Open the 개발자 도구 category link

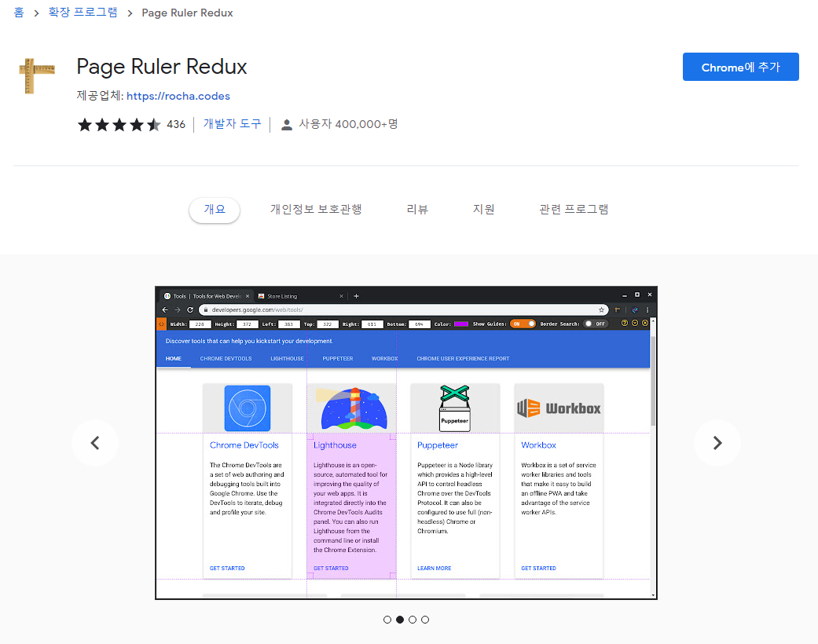pos(232,124)
